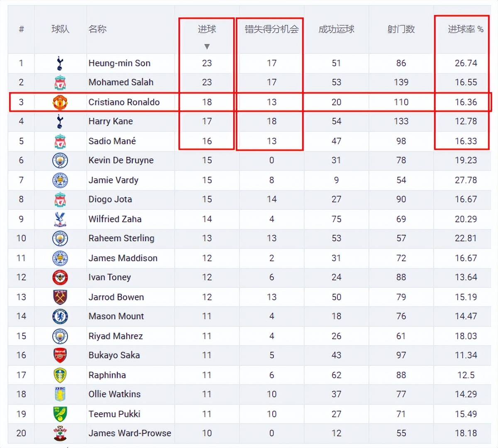498x448 pixels.
Task: Click the Norwich crest beside Teemu Pukki
Action: pyautogui.click(x=60, y=414)
